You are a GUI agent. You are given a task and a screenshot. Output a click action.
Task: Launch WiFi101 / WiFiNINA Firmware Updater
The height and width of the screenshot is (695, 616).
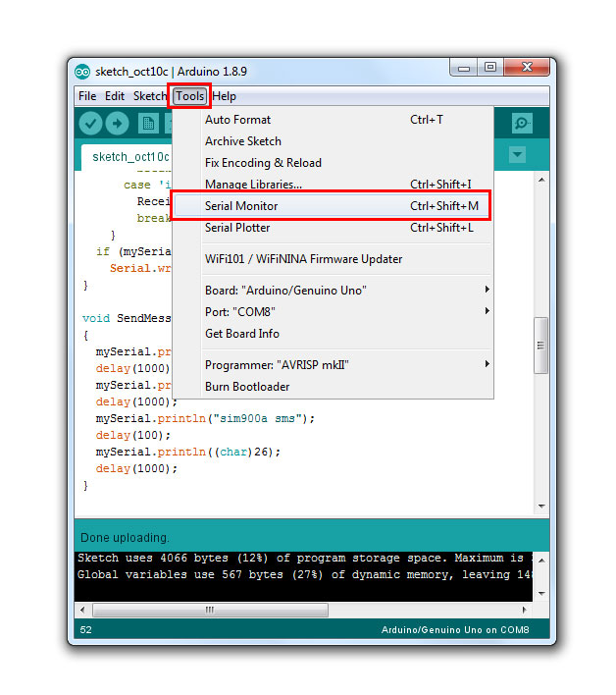[333, 259]
